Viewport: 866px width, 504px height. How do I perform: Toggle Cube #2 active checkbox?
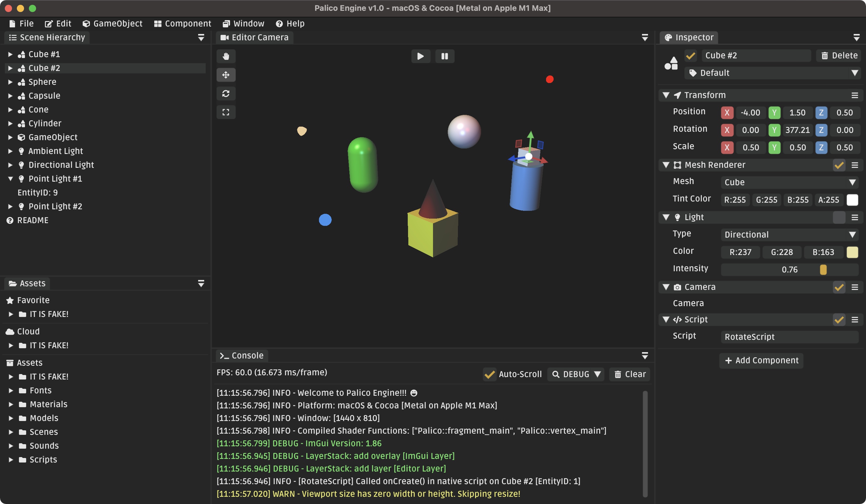coord(690,56)
